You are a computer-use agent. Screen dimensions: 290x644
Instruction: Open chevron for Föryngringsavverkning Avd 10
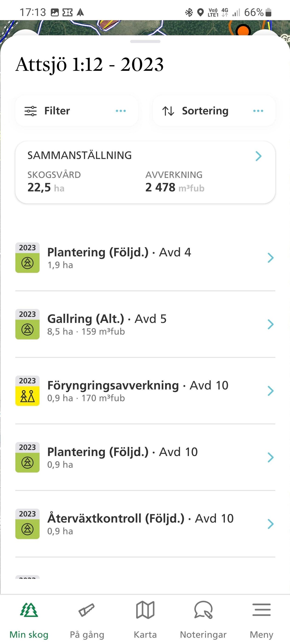[270, 391]
